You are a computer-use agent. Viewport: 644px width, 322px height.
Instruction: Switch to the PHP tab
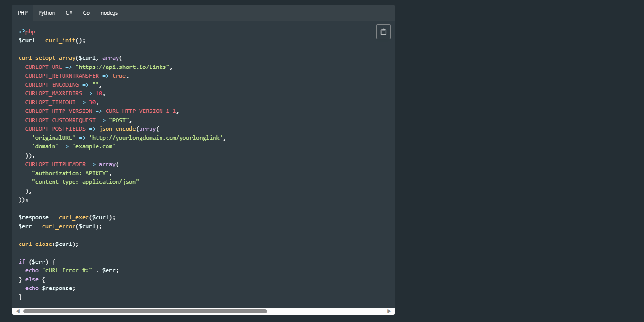(23, 13)
